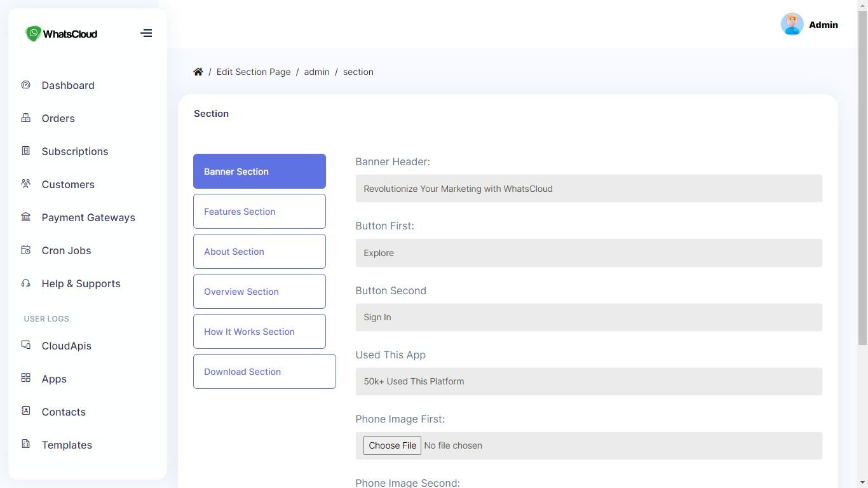Screen dimensions: 868x488
Task: Click the Orders icon in sidebar
Action: tap(26, 118)
